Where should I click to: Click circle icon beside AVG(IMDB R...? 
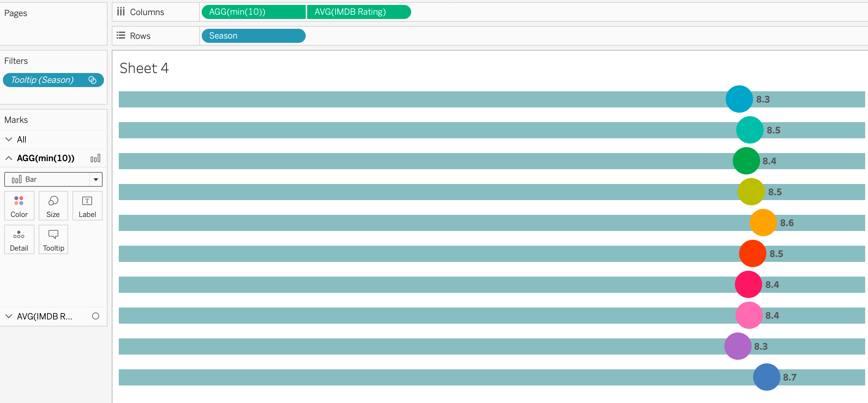click(x=95, y=316)
